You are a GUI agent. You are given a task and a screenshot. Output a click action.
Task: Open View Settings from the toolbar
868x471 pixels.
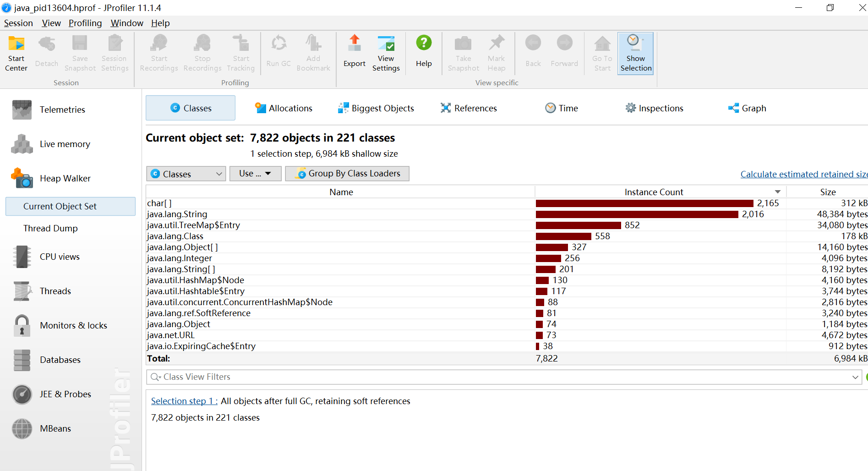(386, 54)
